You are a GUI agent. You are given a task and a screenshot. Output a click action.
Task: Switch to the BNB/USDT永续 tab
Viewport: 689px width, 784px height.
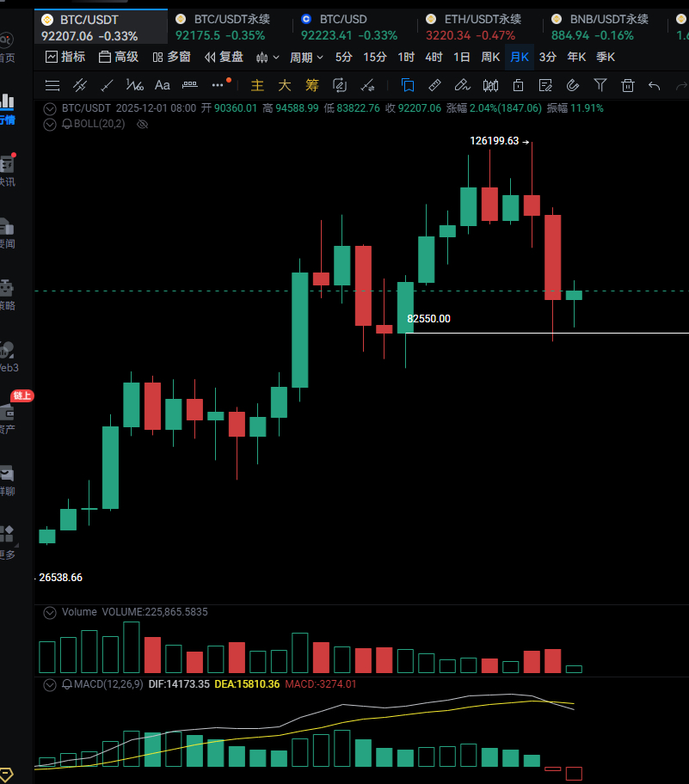tap(599, 27)
